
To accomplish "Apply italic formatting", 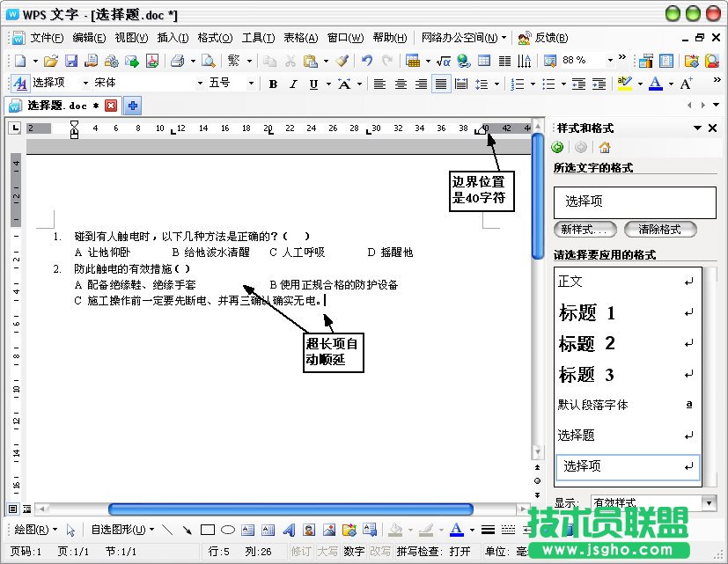I will 292,84.
